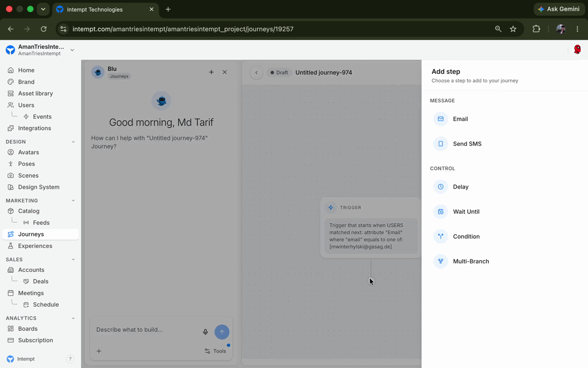Collapse the ANALYTICS section

pos(73,318)
